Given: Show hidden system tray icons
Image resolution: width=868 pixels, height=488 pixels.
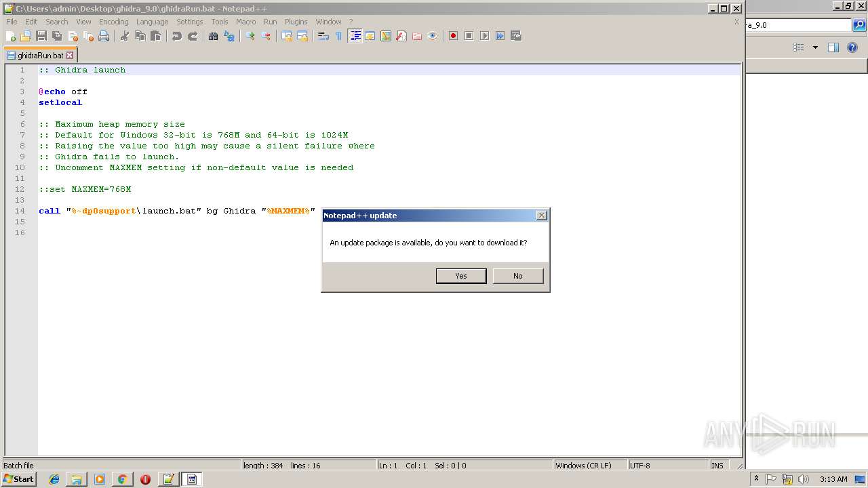Looking at the screenshot, I should point(756,479).
